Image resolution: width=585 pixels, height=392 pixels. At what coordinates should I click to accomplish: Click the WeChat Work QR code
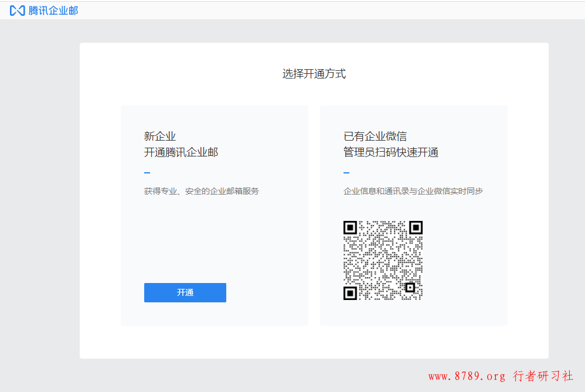point(383,260)
